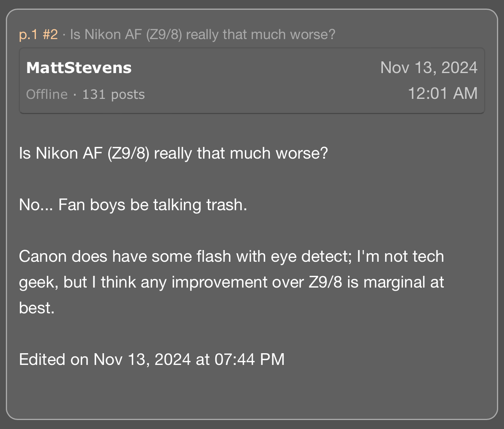
Task: View the MattStevens user profile
Action: (x=79, y=68)
